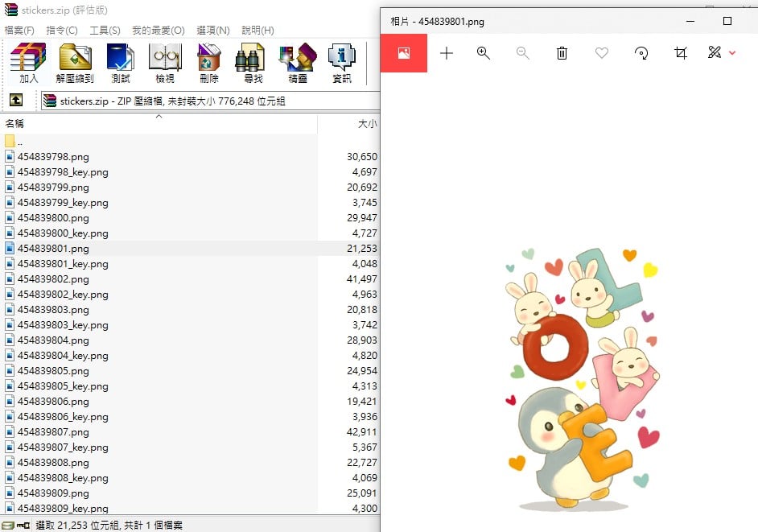This screenshot has width=758, height=532.
Task: Click the Test (測試) archive icon
Action: (121, 63)
